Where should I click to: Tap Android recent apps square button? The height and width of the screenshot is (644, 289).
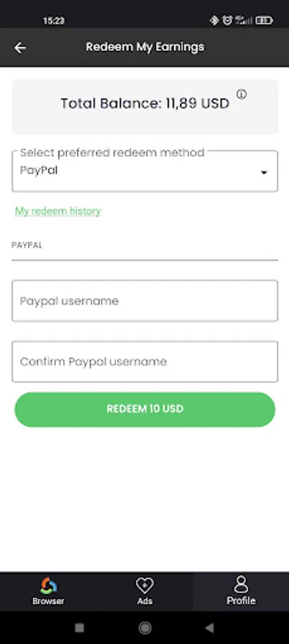click(79, 628)
